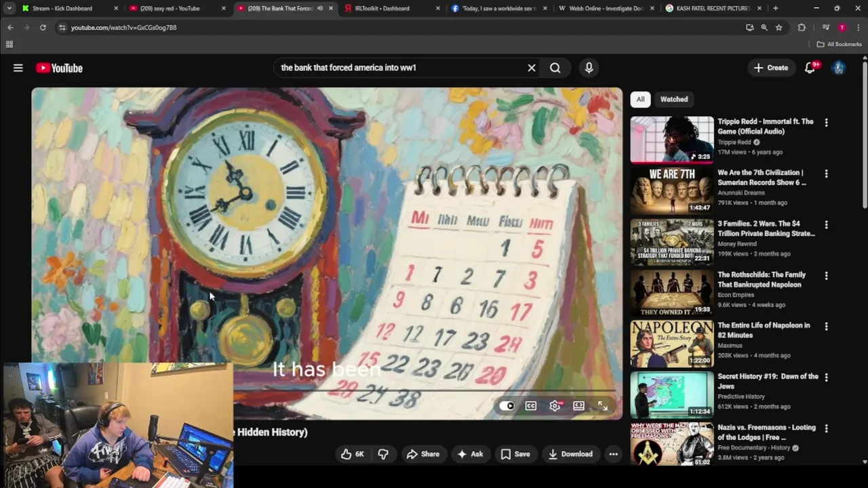Open Rothschilds 'They Owned It' thumbnail
This screenshot has width=868, height=488.
click(x=672, y=293)
